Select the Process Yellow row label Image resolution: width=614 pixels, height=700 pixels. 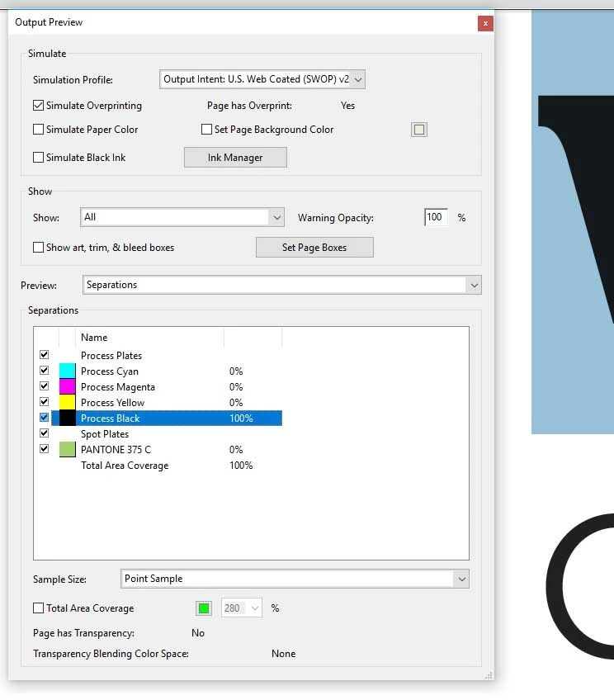pos(113,403)
